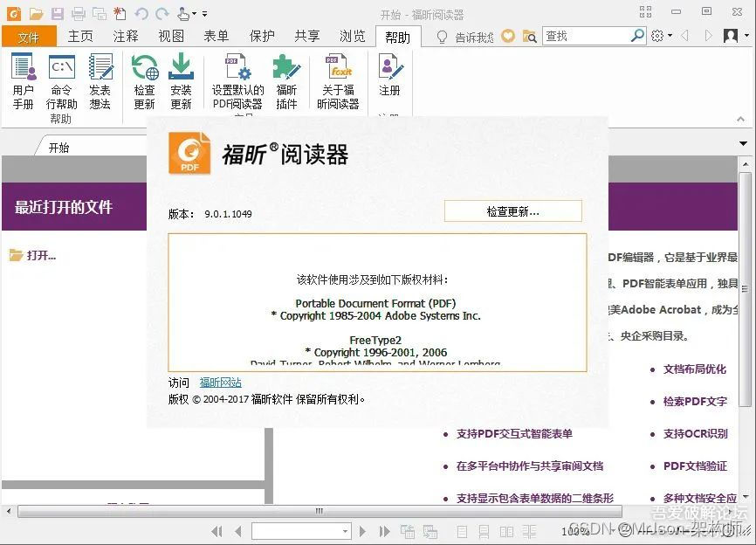This screenshot has height=545, width=756.
Task: Go to previous page in bottom navigation
Action: (x=238, y=532)
